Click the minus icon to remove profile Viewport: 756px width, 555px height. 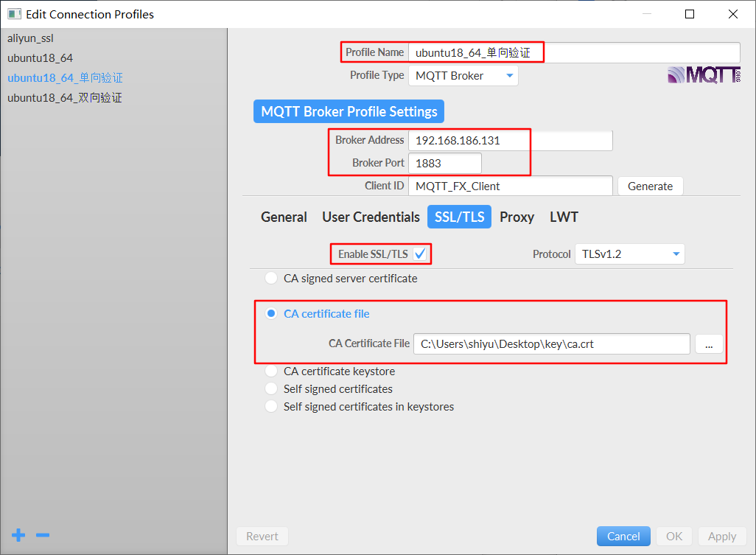point(42,535)
